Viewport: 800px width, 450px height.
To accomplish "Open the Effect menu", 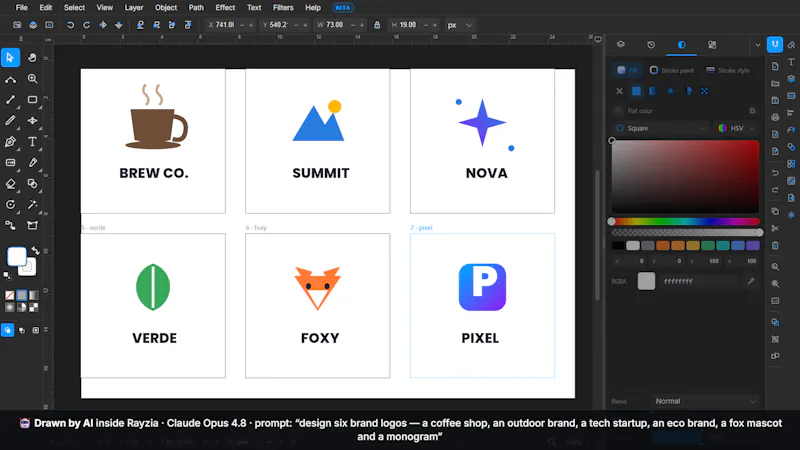I will [x=225, y=8].
